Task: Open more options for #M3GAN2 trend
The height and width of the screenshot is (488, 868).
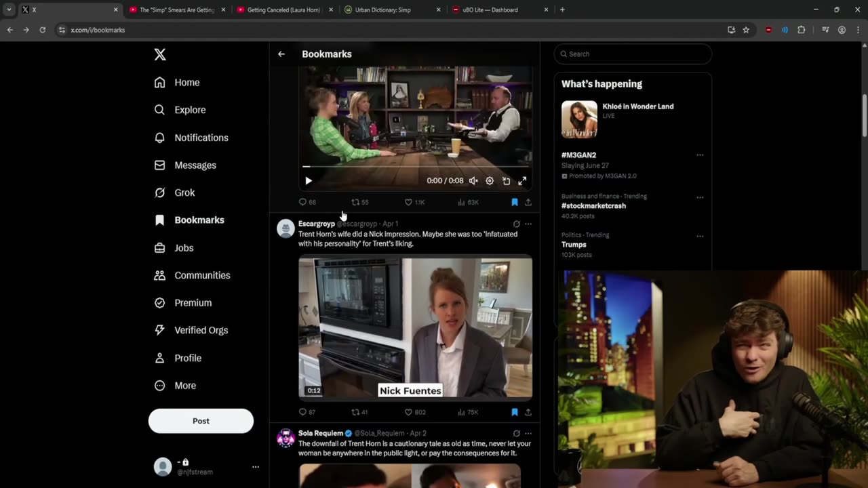Action: tap(700, 155)
